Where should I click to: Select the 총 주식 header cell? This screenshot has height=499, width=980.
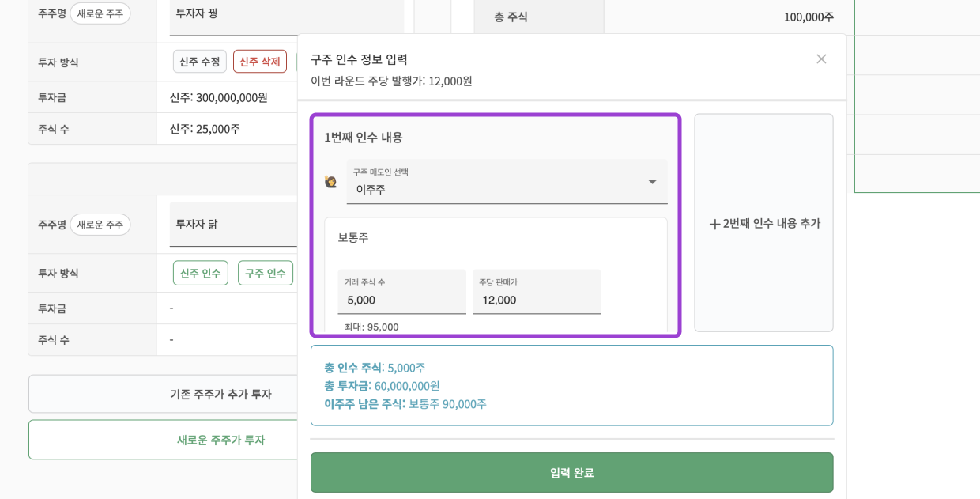[538, 15]
